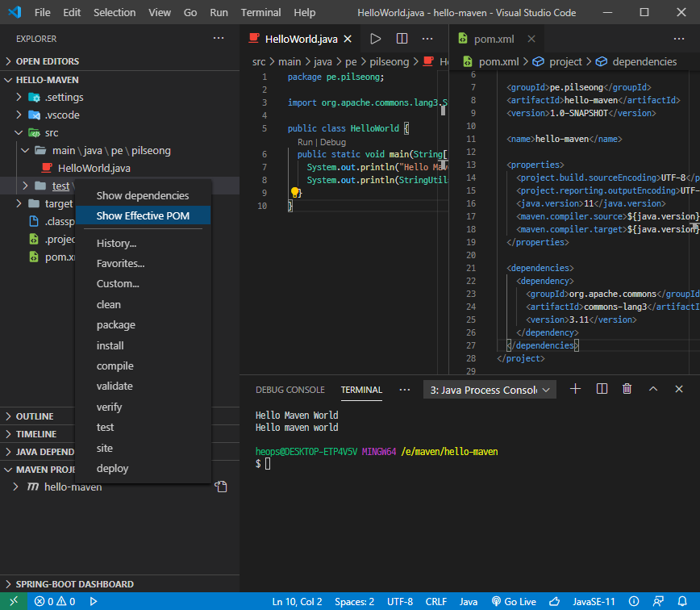
Task: Open the Terminal menu in the menu bar
Action: pyautogui.click(x=260, y=13)
